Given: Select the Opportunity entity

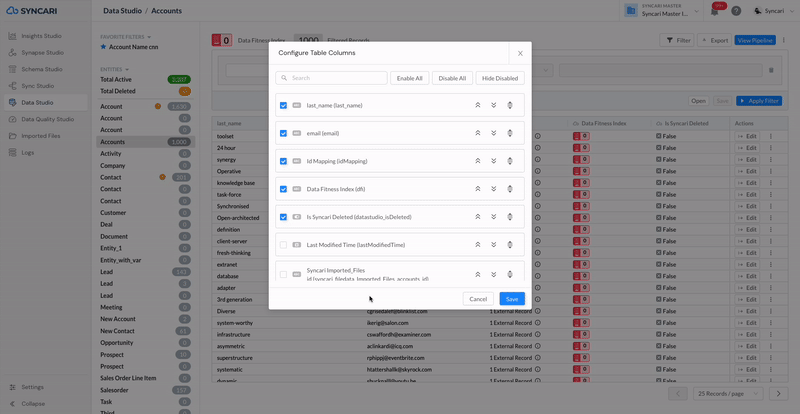Looking at the screenshot, I should pyautogui.click(x=145, y=343).
